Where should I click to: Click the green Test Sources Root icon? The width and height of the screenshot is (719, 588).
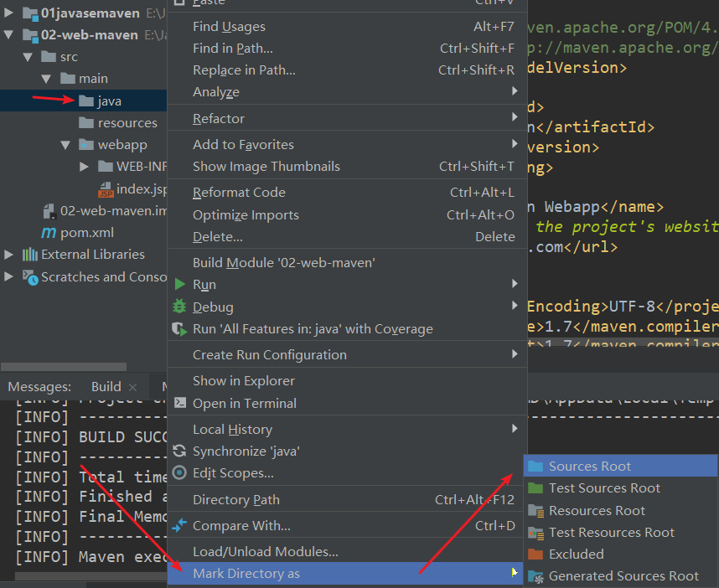pyautogui.click(x=535, y=488)
